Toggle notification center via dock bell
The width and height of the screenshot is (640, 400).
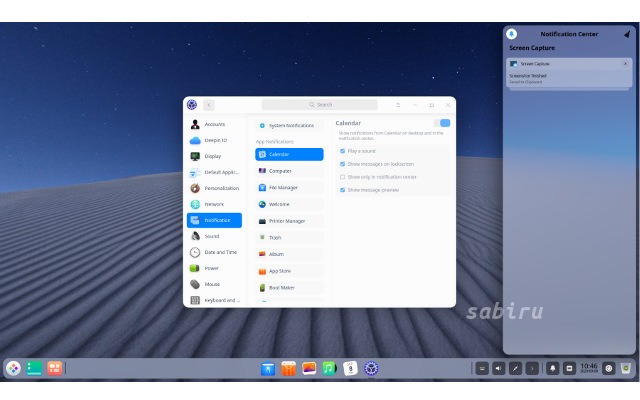(x=553, y=369)
